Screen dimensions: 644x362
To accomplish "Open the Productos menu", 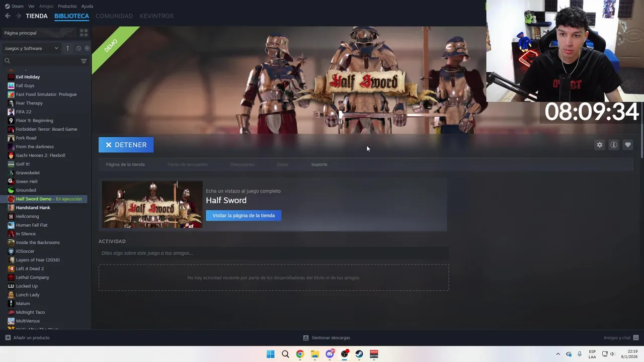I will pyautogui.click(x=67, y=6).
